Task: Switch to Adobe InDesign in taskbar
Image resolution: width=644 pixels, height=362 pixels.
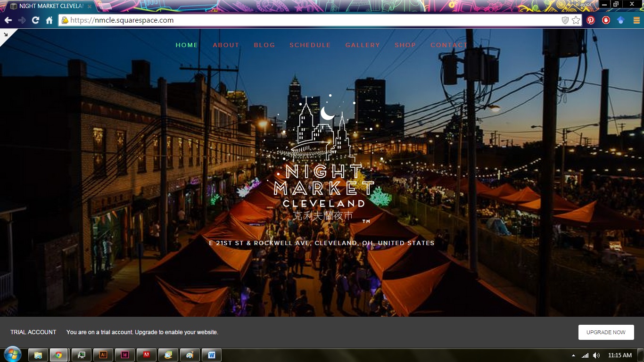Action: [125, 355]
